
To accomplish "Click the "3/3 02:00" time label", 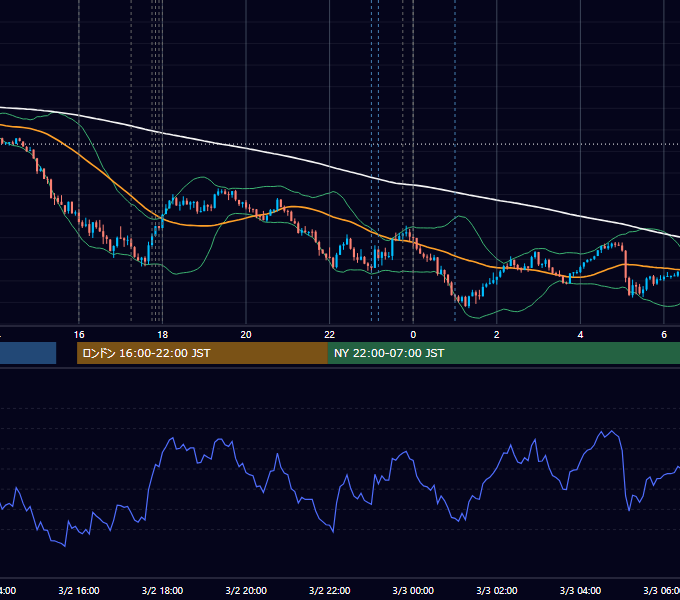I will [497, 590].
